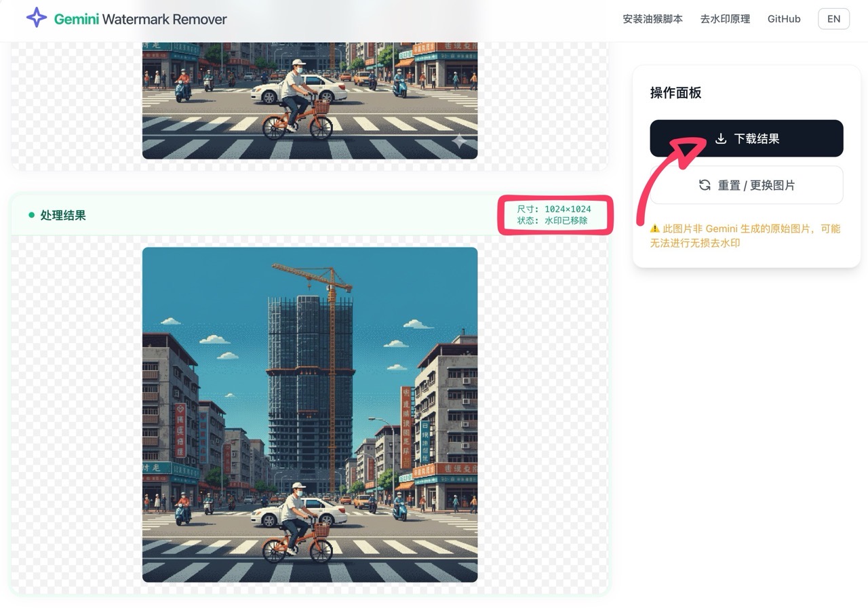This screenshot has height=609, width=868.
Task: Click the yellow warning triangle icon
Action: [x=654, y=229]
